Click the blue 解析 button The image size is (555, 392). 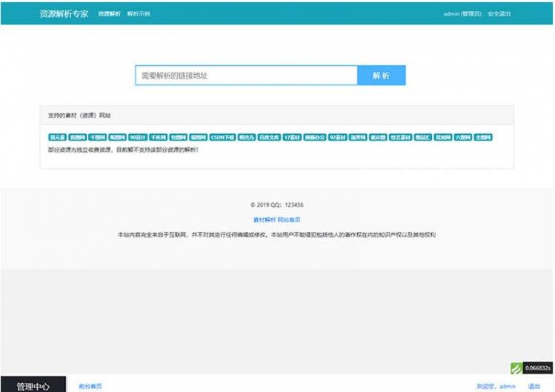point(381,76)
